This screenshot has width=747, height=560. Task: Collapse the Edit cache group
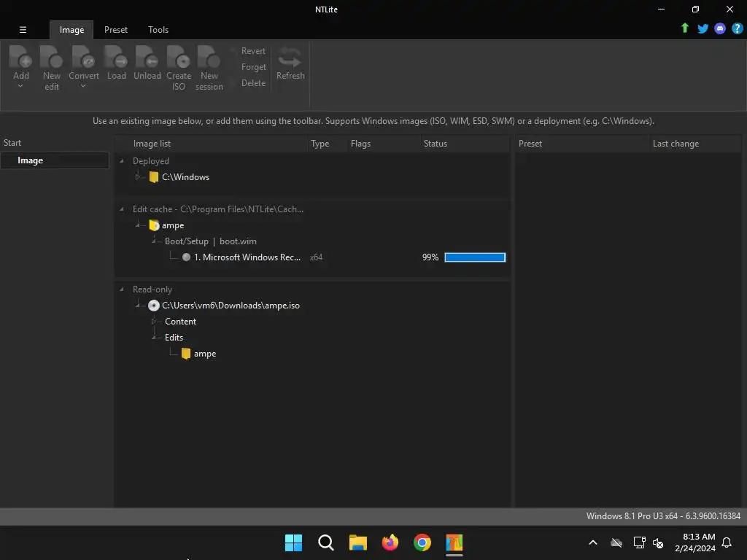[x=122, y=209]
